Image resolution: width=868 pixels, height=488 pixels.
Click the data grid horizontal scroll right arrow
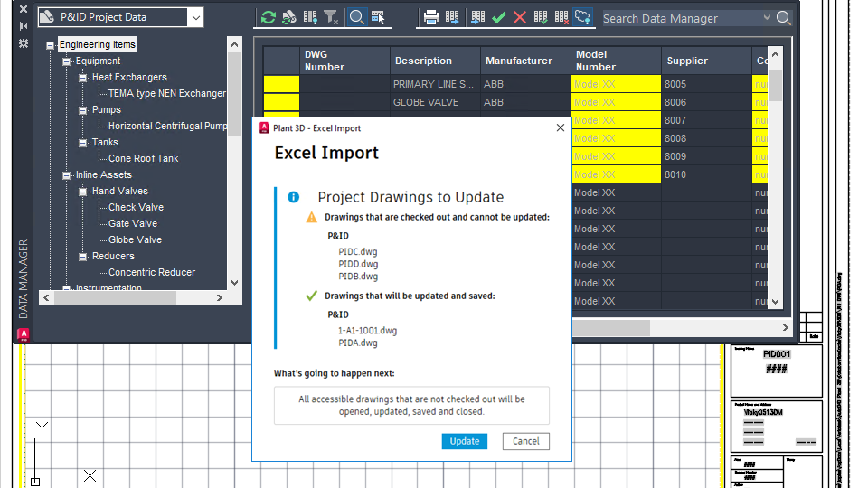(785, 327)
